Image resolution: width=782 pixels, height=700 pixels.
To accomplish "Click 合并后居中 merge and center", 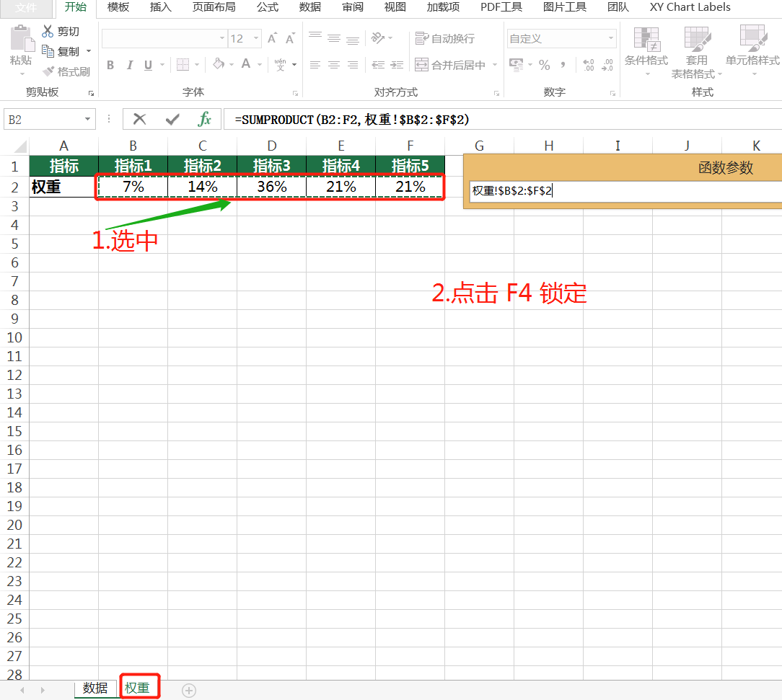I will point(450,65).
